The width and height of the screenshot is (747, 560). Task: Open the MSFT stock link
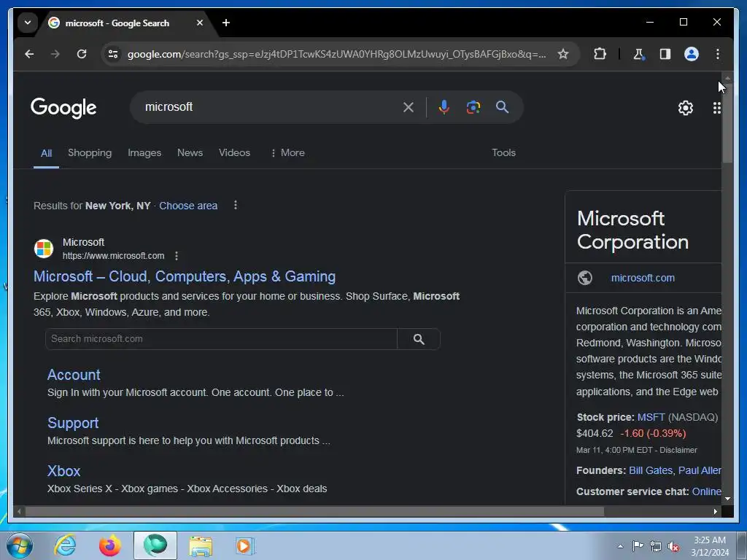(x=651, y=418)
